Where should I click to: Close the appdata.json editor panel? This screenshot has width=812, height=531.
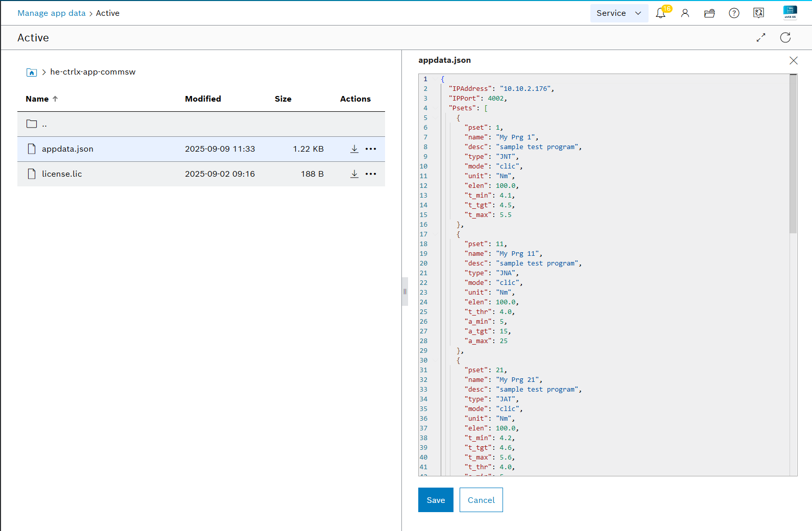coord(793,61)
